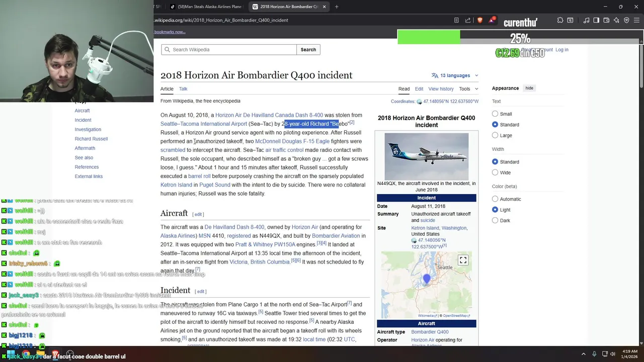This screenshot has width=644, height=362.
Task: Select Wide width option
Action: [495, 172]
